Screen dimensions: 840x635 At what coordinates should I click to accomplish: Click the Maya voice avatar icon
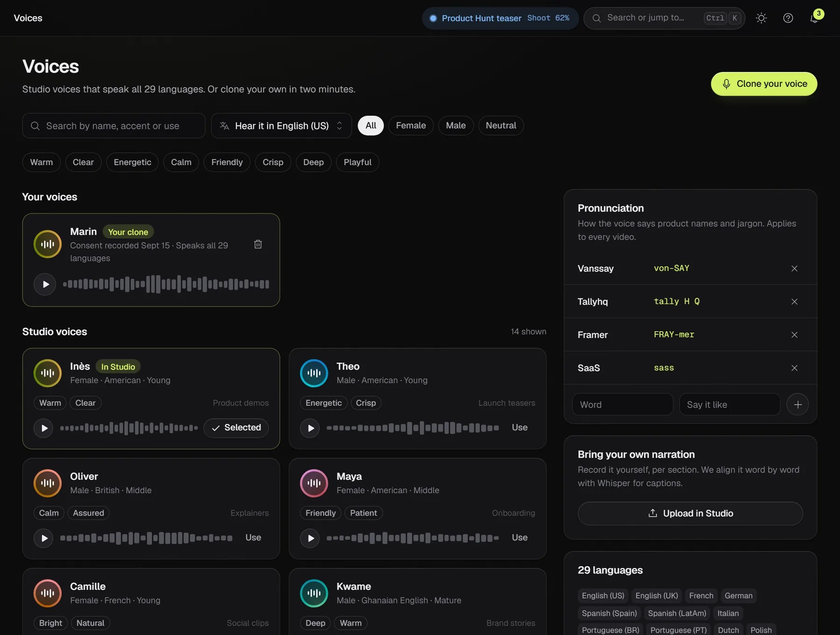click(314, 483)
